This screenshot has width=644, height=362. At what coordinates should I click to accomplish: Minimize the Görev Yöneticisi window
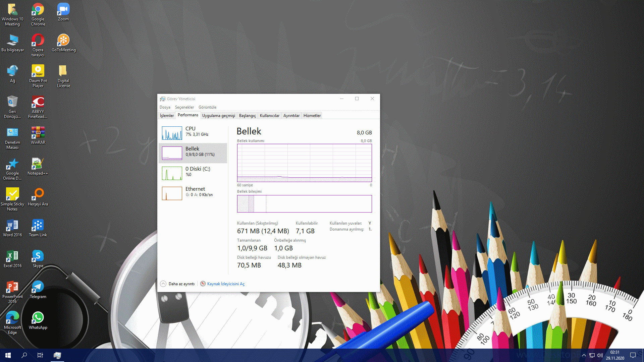[x=342, y=99]
